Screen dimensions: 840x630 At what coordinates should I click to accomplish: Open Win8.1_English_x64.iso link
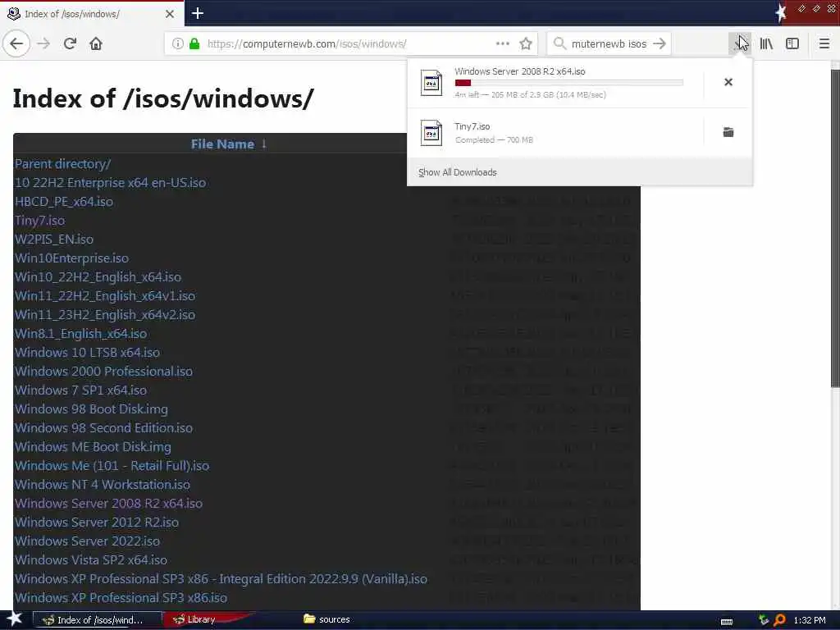coord(81,334)
